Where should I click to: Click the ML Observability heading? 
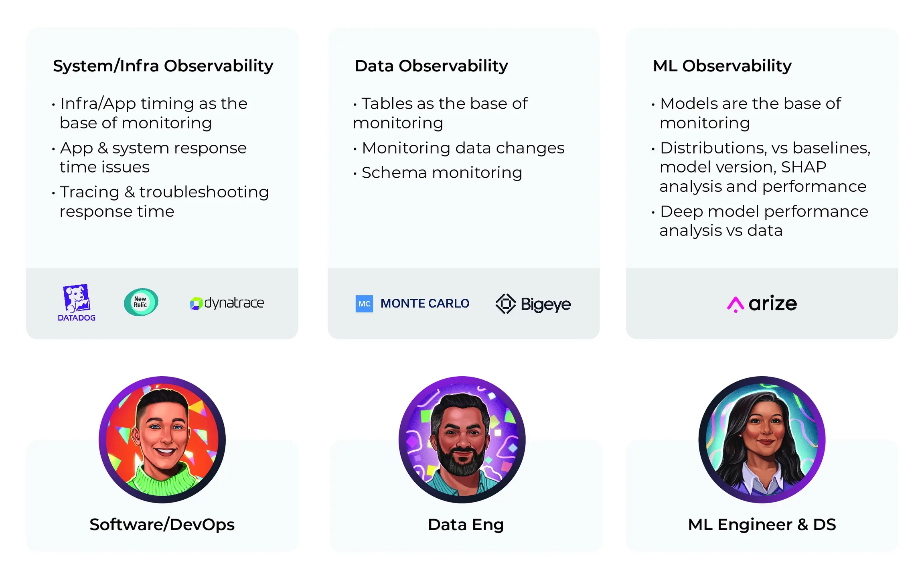pyautogui.click(x=722, y=66)
